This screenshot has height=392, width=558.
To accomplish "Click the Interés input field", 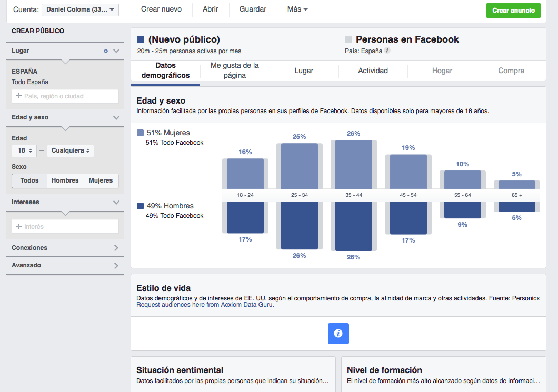I will tap(65, 227).
